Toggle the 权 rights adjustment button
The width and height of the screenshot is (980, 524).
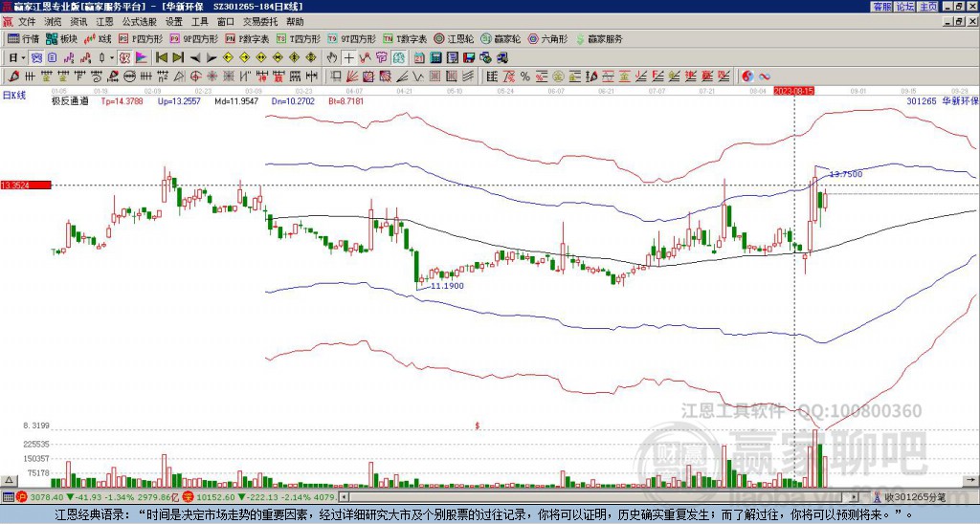click(x=124, y=58)
